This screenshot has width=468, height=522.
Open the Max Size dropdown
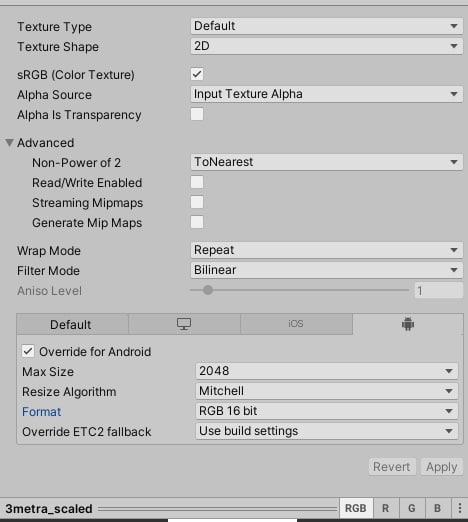pyautogui.click(x=327, y=371)
